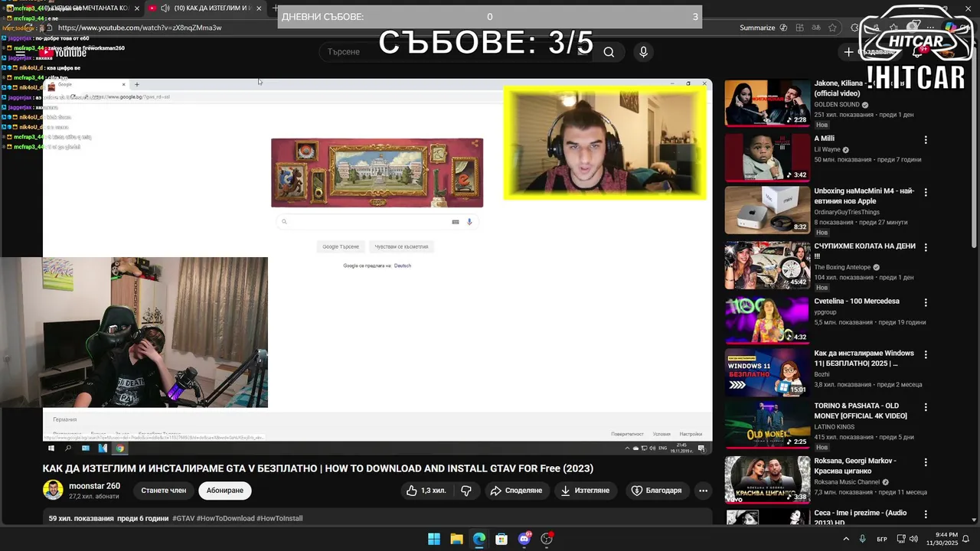Open Discord from the taskbar

point(524,539)
